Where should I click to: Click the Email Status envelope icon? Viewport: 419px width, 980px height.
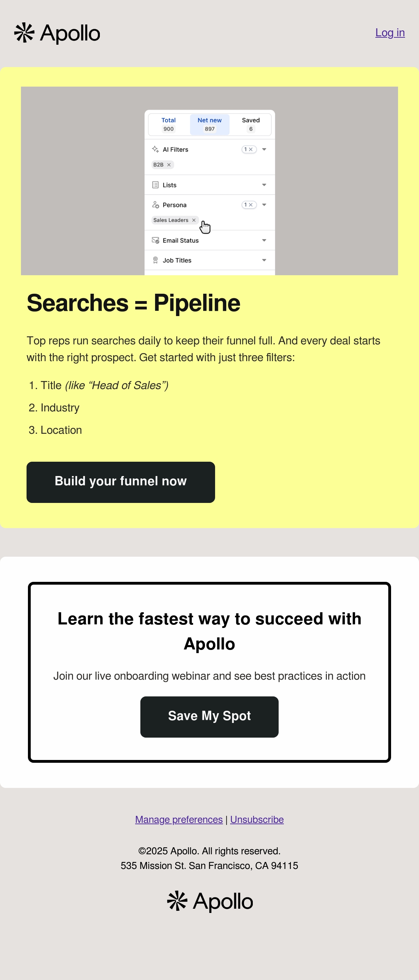pyautogui.click(x=155, y=240)
